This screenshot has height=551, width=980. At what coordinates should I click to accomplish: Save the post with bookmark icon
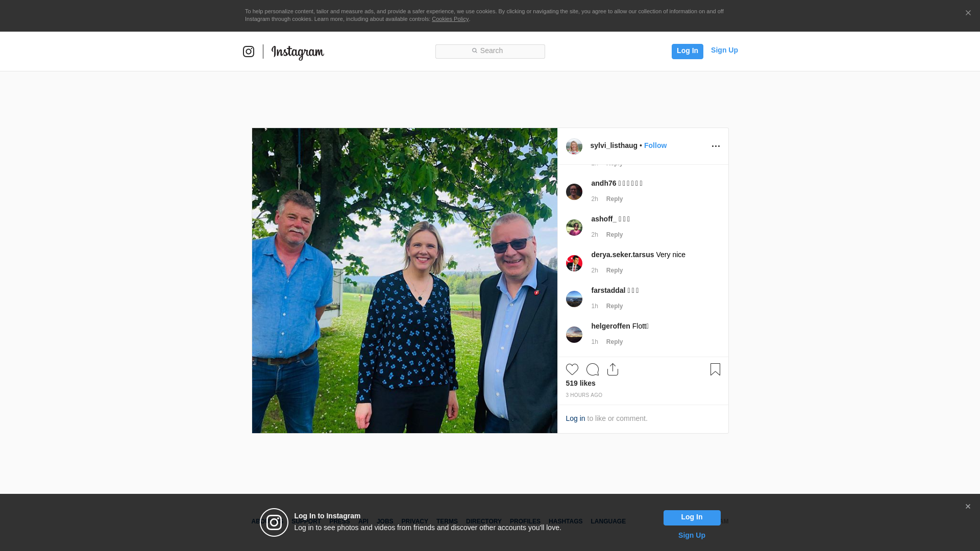pos(715,369)
